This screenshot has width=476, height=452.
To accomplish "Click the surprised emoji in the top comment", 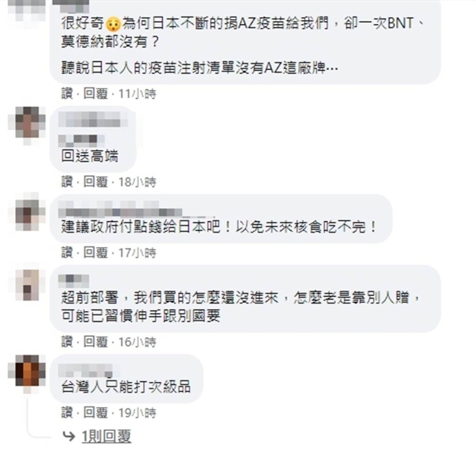I will pos(113,24).
